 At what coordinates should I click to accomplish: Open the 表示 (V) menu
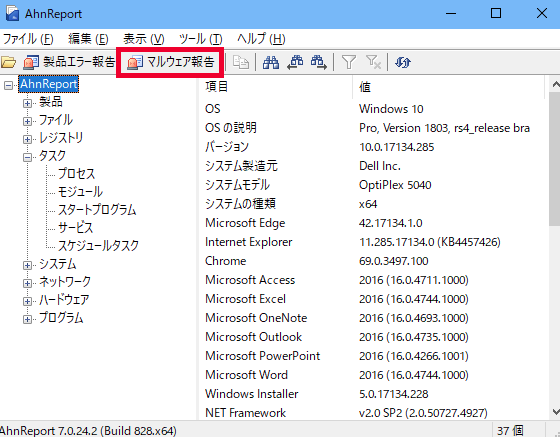pyautogui.click(x=144, y=39)
